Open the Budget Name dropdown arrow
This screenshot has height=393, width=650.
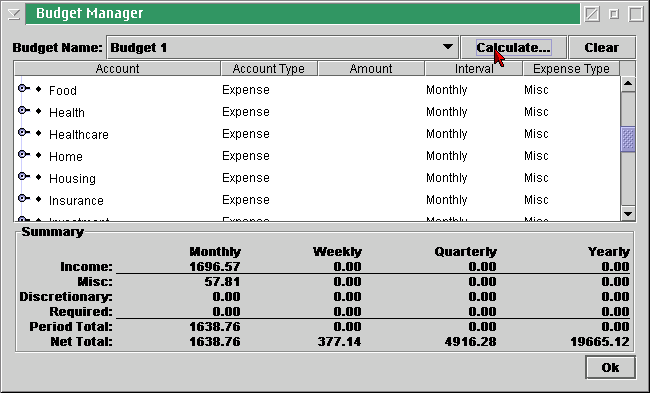[x=448, y=47]
